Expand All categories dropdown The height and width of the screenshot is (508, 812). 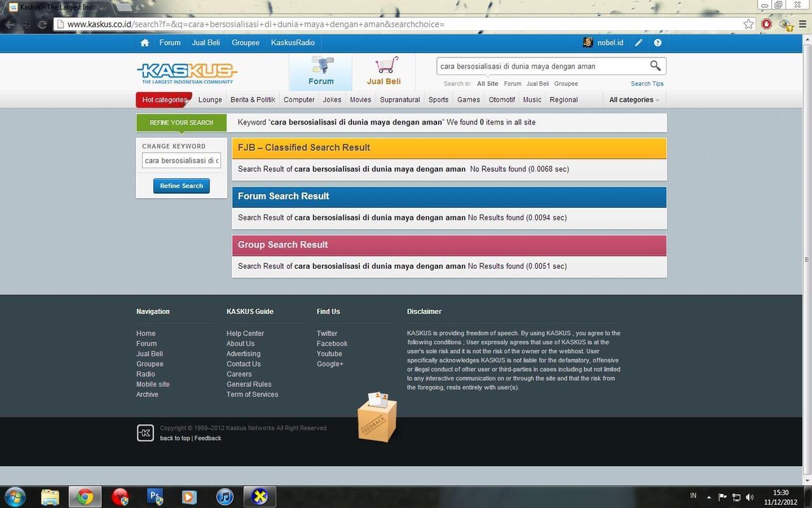[634, 100]
